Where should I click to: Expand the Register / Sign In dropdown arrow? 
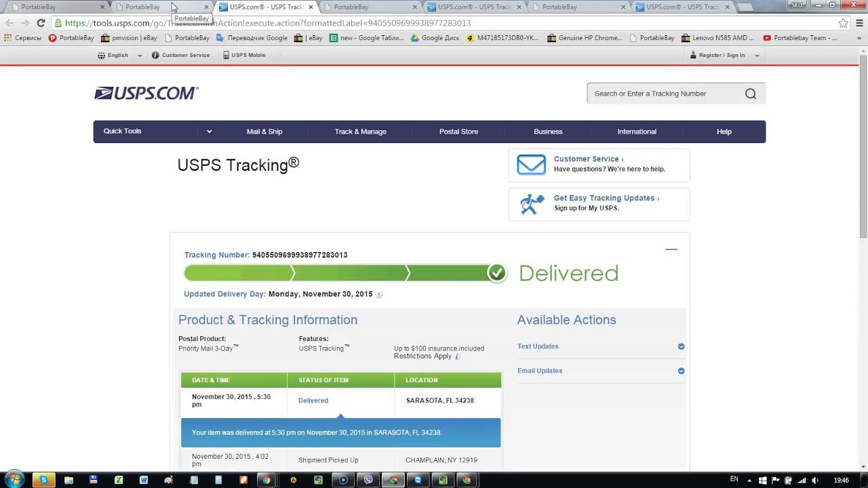pyautogui.click(x=757, y=56)
